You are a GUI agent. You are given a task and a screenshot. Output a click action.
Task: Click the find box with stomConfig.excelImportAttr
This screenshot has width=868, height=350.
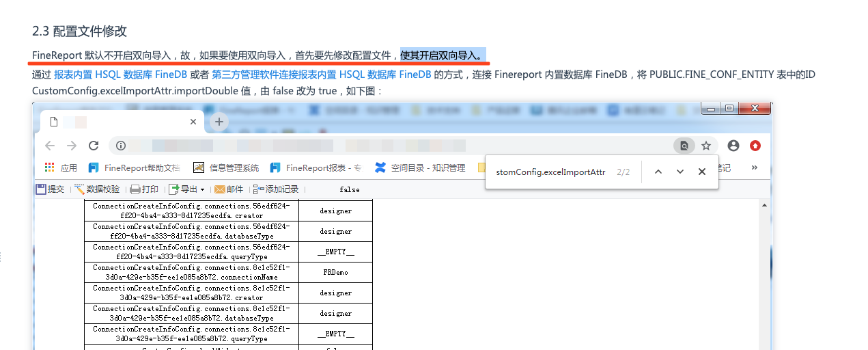550,172
